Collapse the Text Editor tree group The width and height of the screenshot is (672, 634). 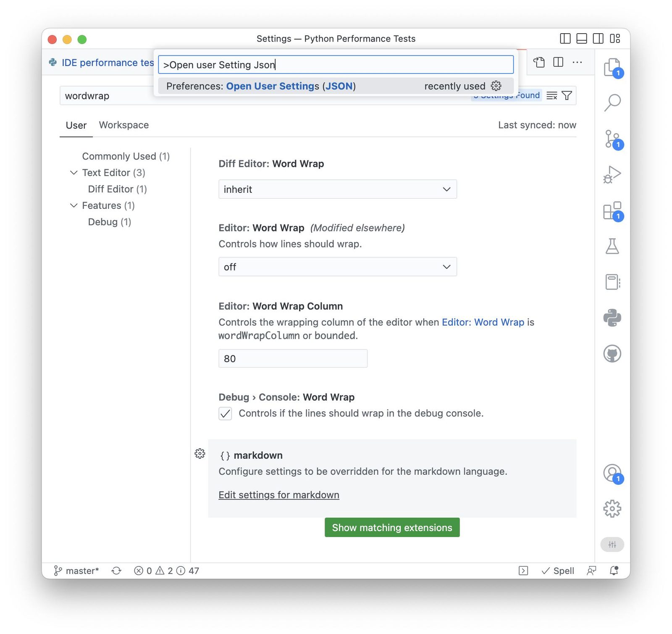(x=73, y=173)
